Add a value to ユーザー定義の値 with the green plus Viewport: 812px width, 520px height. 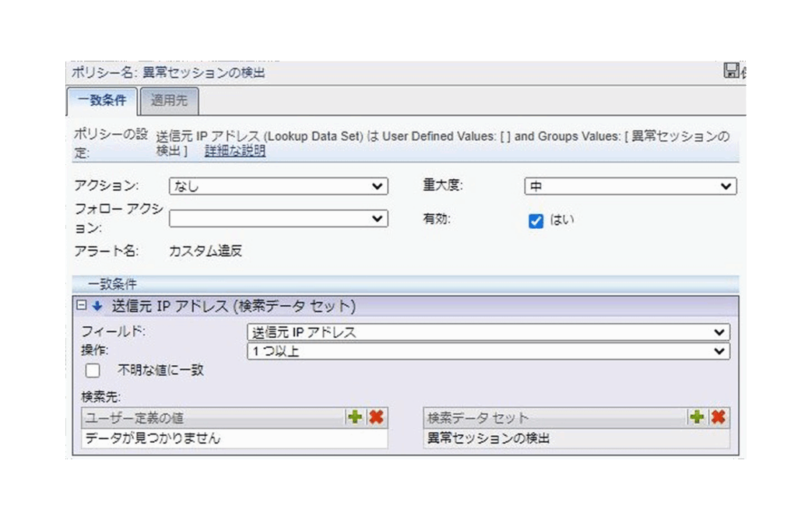(x=355, y=418)
